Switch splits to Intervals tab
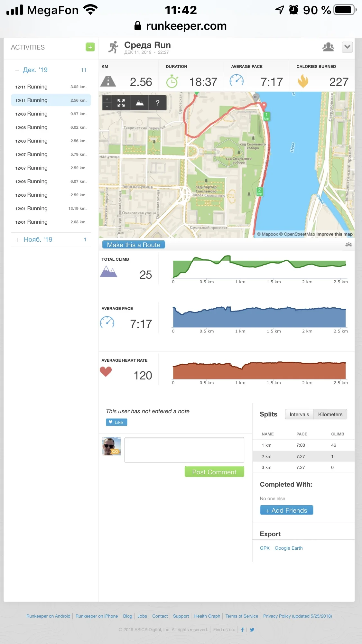This screenshot has width=362, height=644. [x=299, y=414]
